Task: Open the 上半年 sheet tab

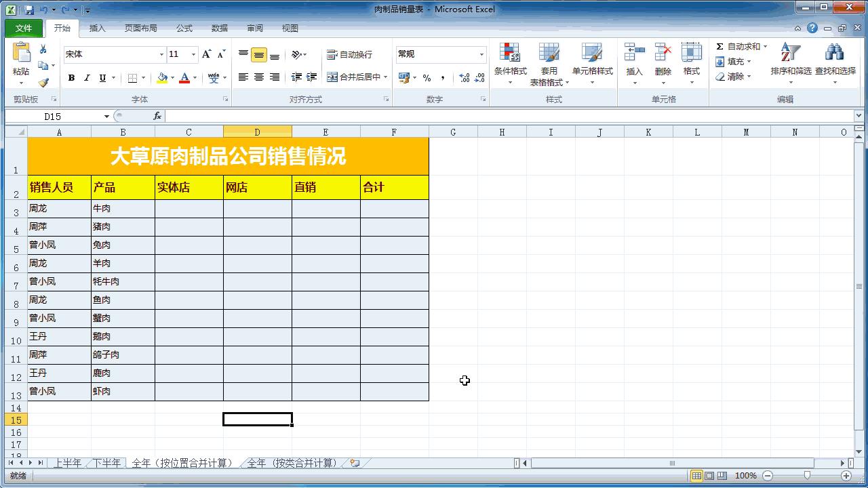Action: [67, 463]
